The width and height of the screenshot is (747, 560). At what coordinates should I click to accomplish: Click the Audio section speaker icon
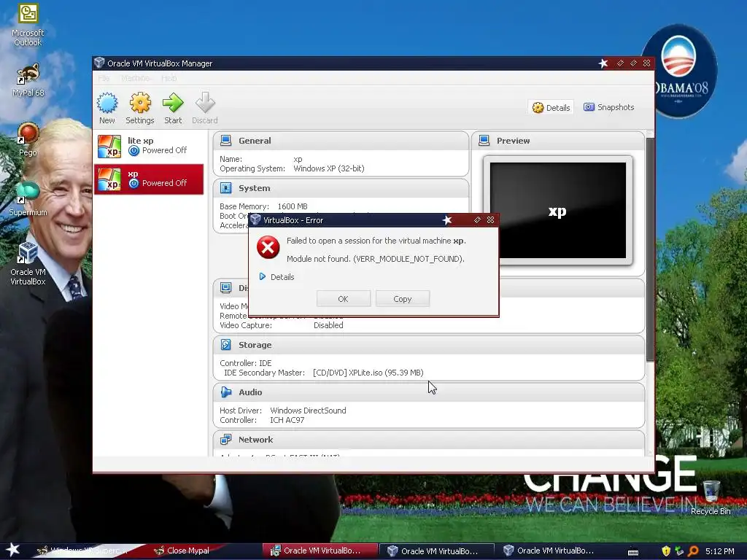pyautogui.click(x=226, y=392)
